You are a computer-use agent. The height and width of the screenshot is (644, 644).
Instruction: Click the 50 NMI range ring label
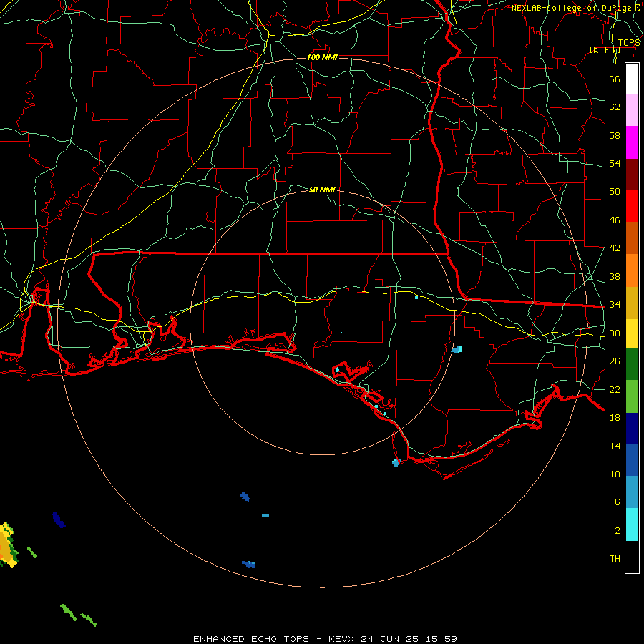[322, 190]
